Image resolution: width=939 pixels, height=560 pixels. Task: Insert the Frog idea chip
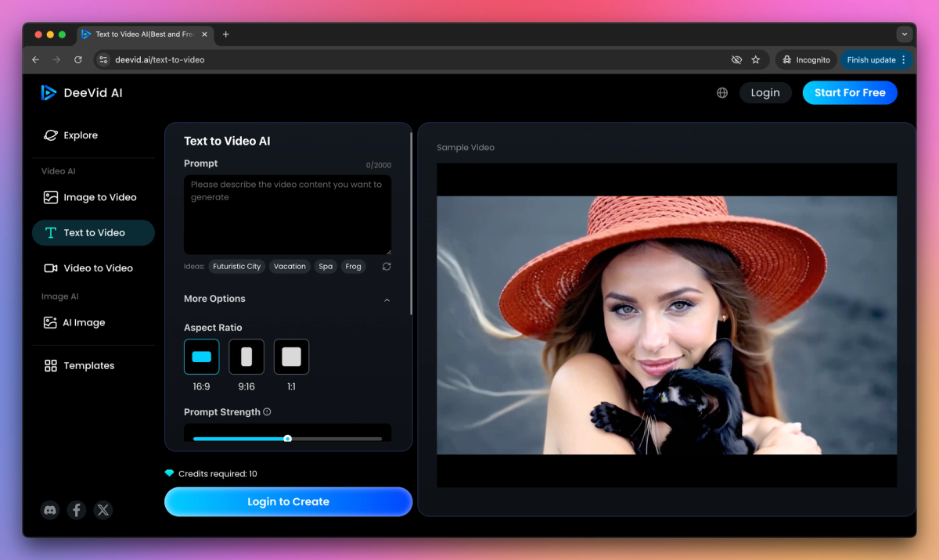(x=354, y=267)
